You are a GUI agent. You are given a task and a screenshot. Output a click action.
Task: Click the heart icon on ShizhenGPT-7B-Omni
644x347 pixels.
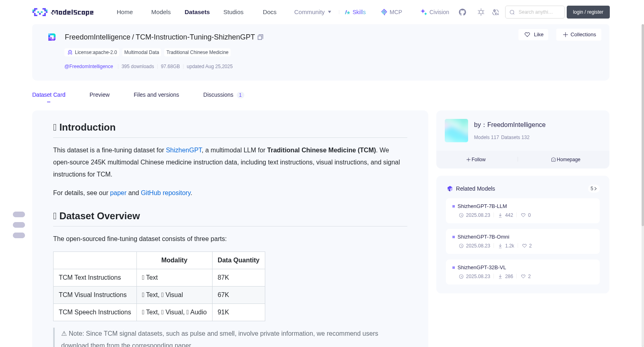(524, 246)
